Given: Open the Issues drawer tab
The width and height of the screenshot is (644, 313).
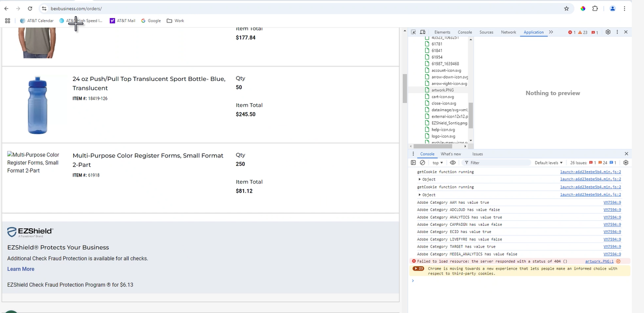Looking at the screenshot, I should coord(477,154).
